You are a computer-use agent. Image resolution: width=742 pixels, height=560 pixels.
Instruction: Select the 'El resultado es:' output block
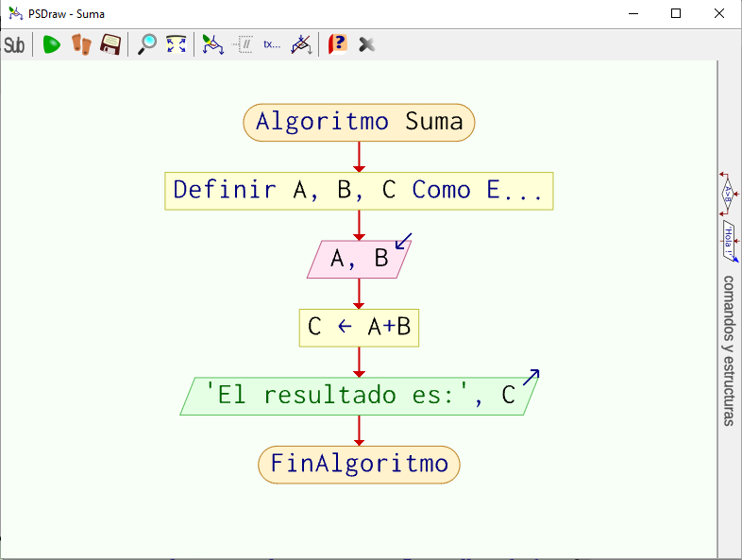tap(359, 397)
